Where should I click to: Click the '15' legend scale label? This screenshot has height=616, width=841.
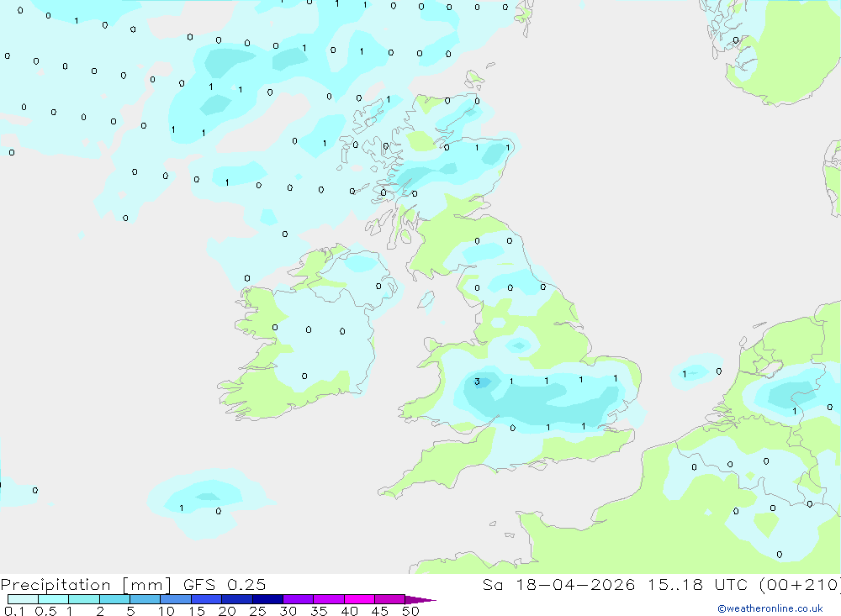(x=197, y=611)
